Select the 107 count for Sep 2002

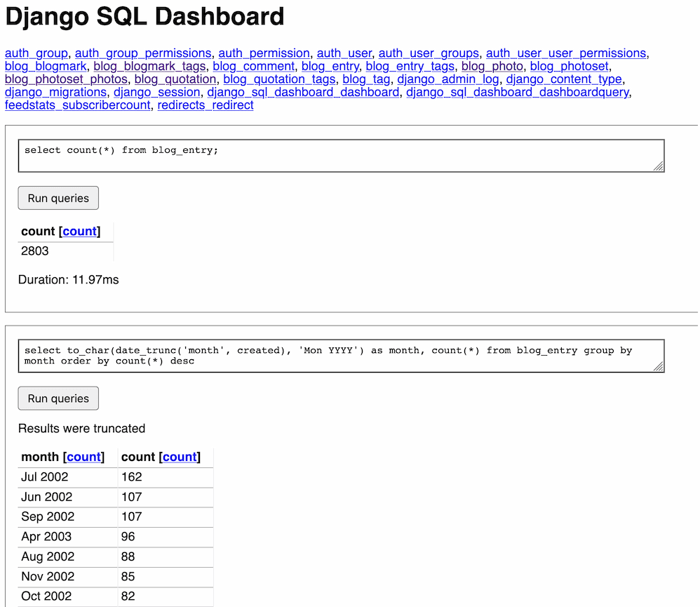166,516
